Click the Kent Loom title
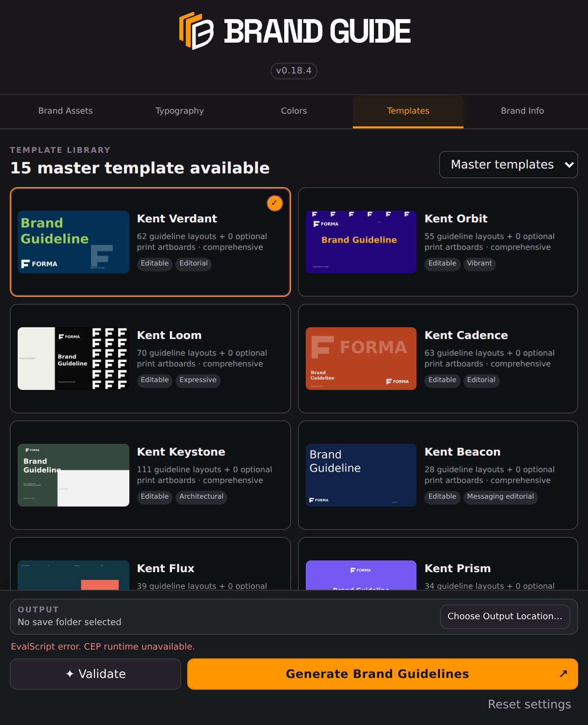The image size is (588, 725). [170, 336]
